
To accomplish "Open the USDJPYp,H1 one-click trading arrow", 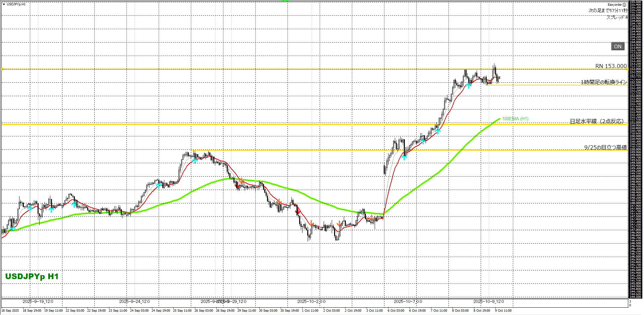I will pyautogui.click(x=4, y=4).
